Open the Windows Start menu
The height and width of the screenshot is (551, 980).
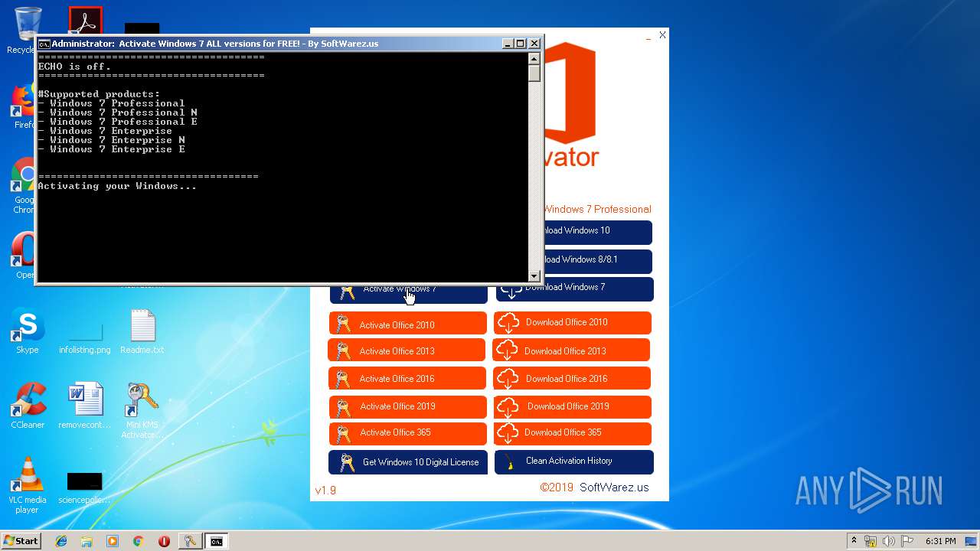tap(21, 540)
